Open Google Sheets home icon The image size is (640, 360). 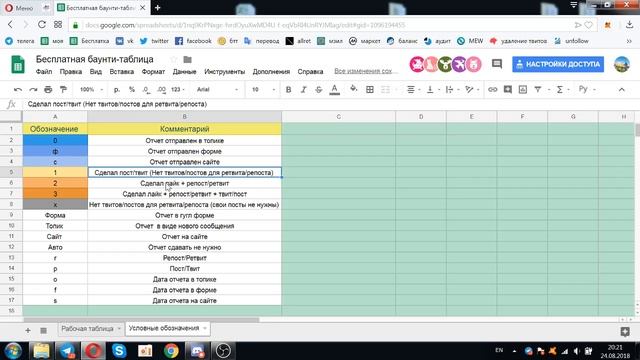[18, 64]
